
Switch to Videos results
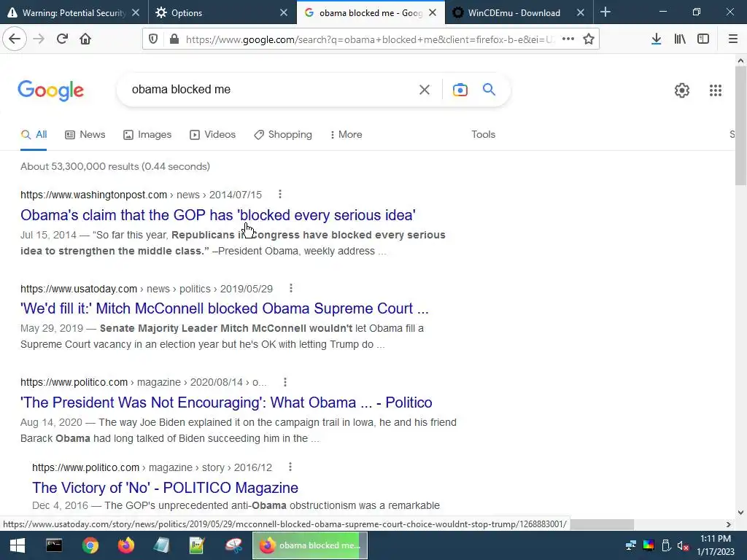(212, 135)
